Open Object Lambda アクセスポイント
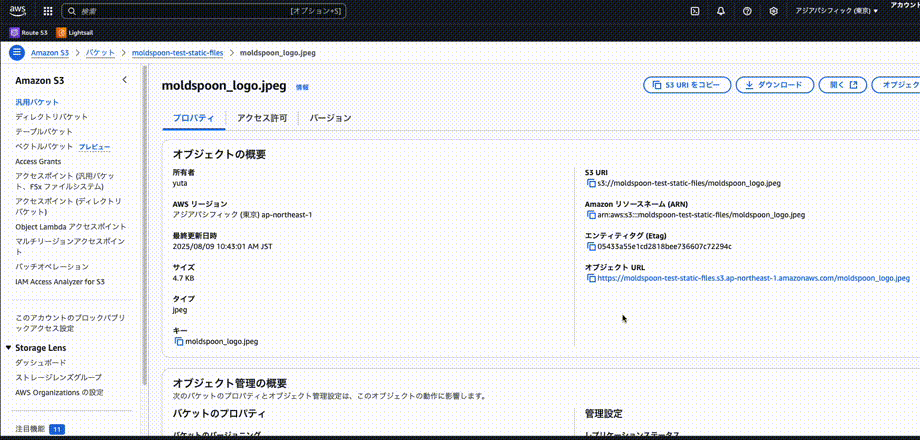The width and height of the screenshot is (920, 440). 71,226
